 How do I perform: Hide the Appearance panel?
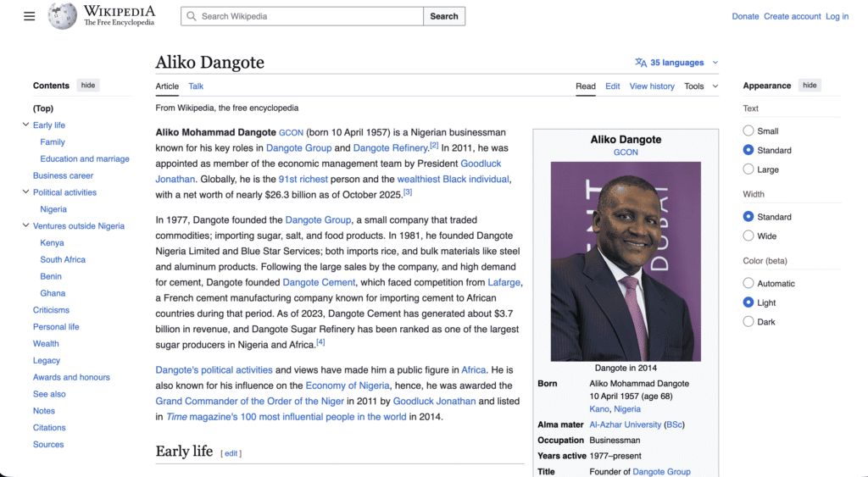[x=810, y=86]
